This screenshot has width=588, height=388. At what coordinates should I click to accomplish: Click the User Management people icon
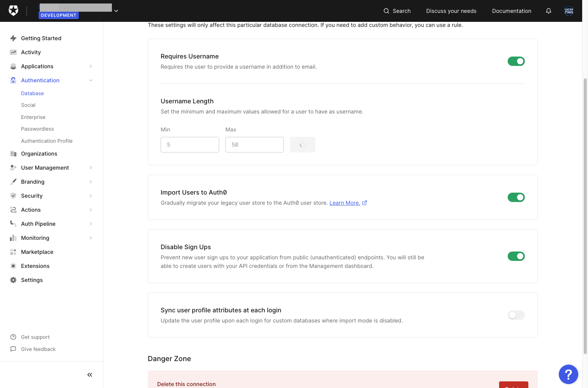tap(13, 168)
